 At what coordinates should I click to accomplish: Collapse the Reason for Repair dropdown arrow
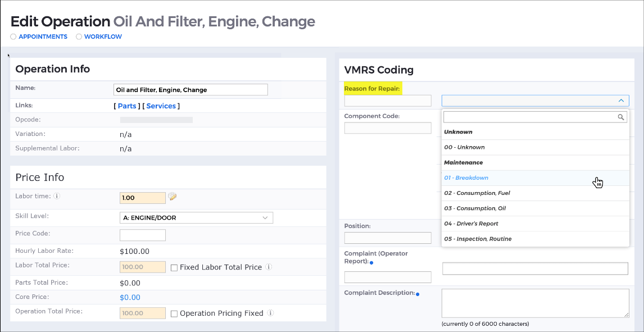[x=621, y=101]
